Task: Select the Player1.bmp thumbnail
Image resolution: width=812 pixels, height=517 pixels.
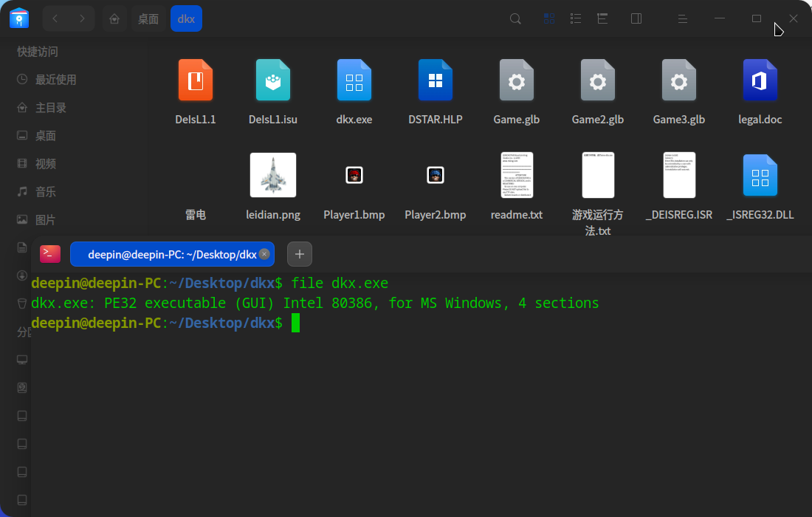Action: pyautogui.click(x=354, y=175)
